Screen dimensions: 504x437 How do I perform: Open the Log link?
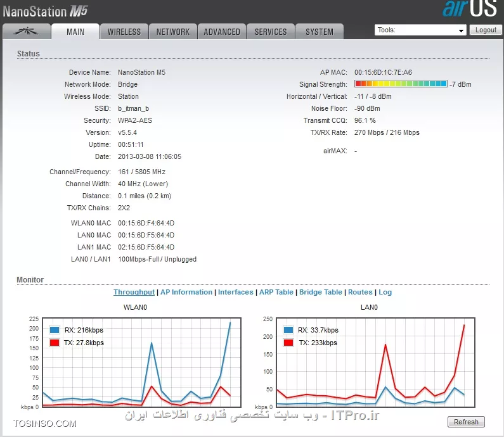click(x=385, y=292)
